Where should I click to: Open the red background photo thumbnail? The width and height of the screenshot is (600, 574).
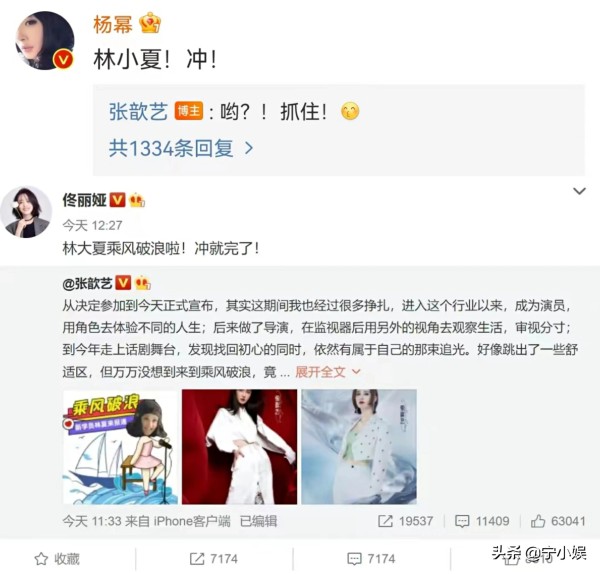[240, 447]
